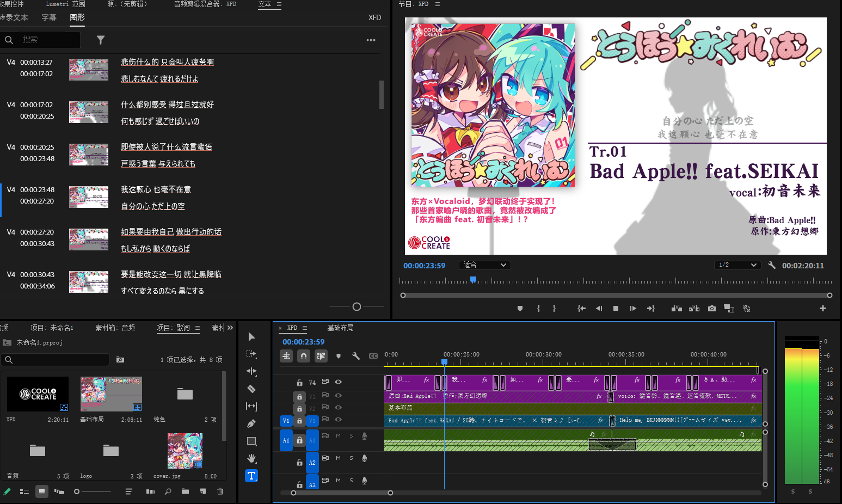The width and height of the screenshot is (842, 504).
Task: Open the 素材箱: 音频 panel tab
Action: (115, 328)
